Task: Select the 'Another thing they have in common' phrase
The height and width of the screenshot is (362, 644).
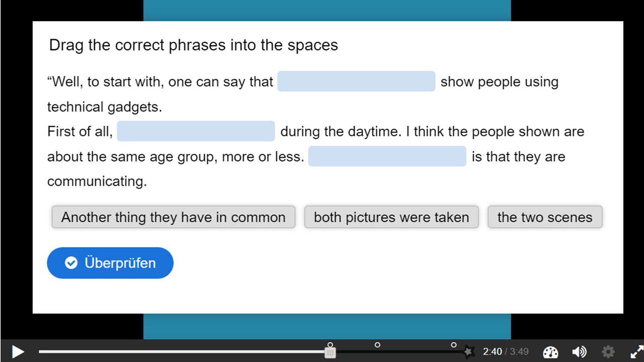Action: pos(173,217)
